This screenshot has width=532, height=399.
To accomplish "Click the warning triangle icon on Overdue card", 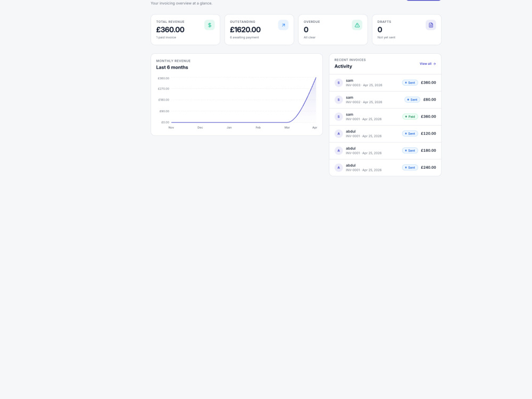I will [x=357, y=25].
